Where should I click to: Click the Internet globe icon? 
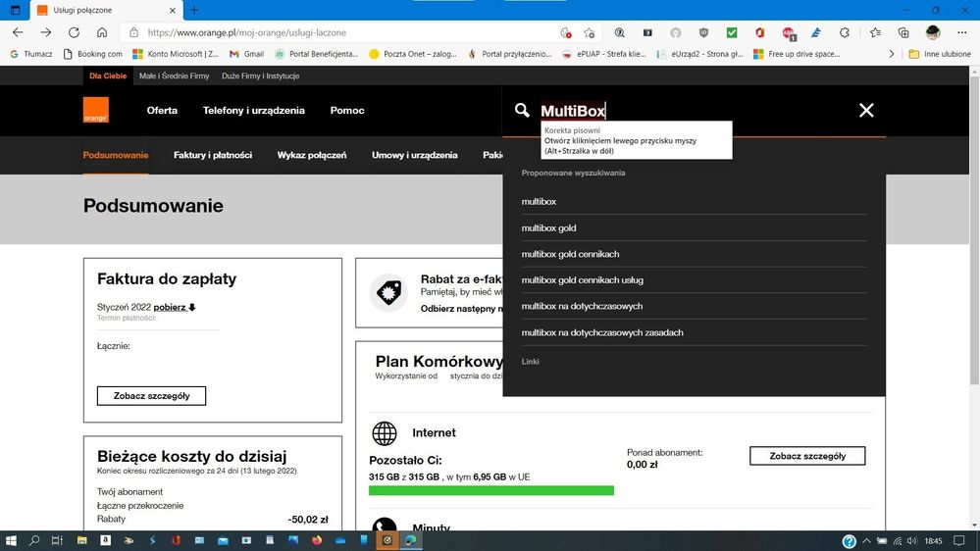click(385, 433)
